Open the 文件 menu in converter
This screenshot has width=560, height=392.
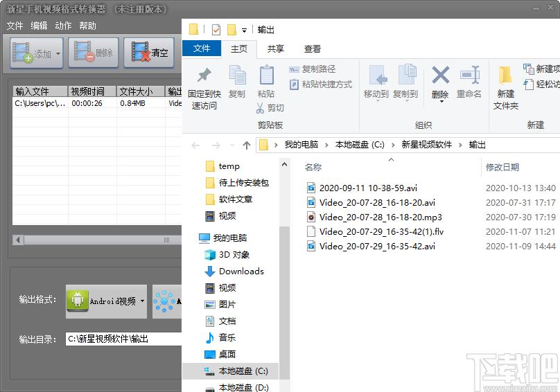pyautogui.click(x=15, y=26)
